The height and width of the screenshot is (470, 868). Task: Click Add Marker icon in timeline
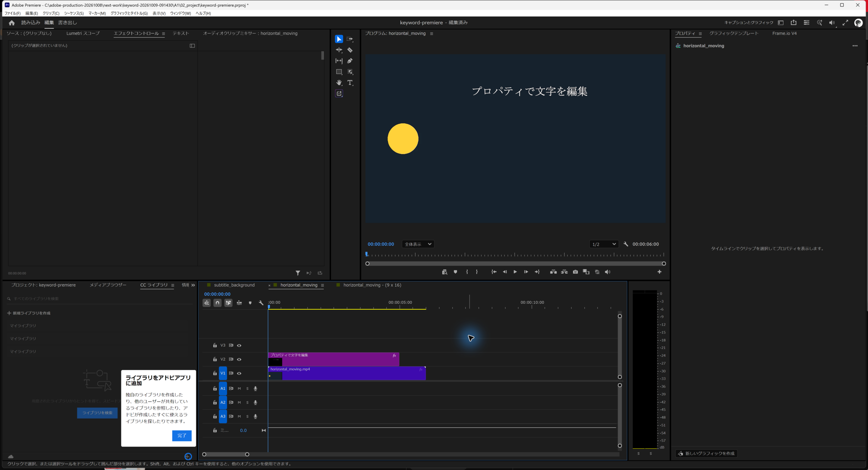click(x=250, y=303)
